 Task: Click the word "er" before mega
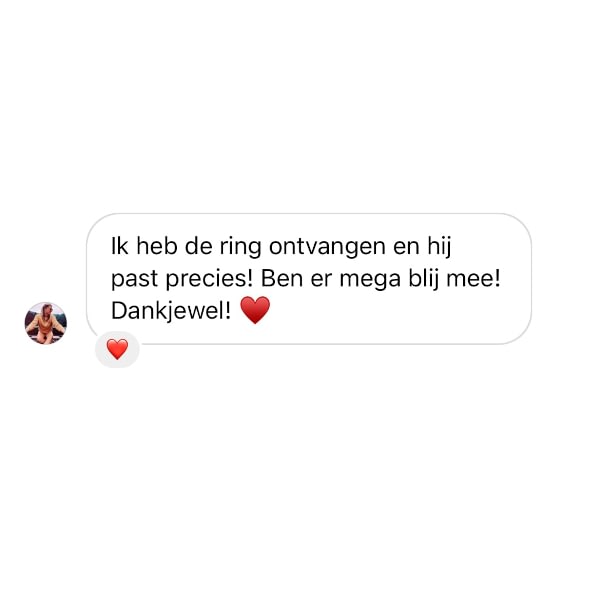coord(321,280)
